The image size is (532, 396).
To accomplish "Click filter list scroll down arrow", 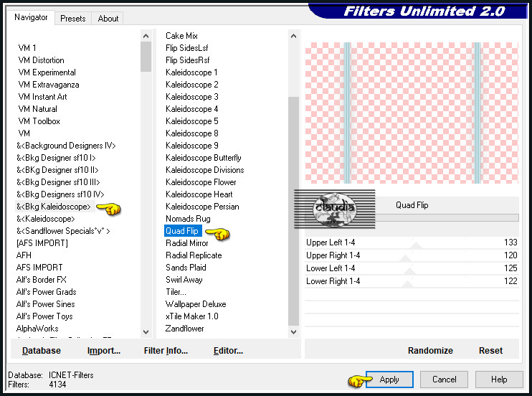I will pos(293,332).
